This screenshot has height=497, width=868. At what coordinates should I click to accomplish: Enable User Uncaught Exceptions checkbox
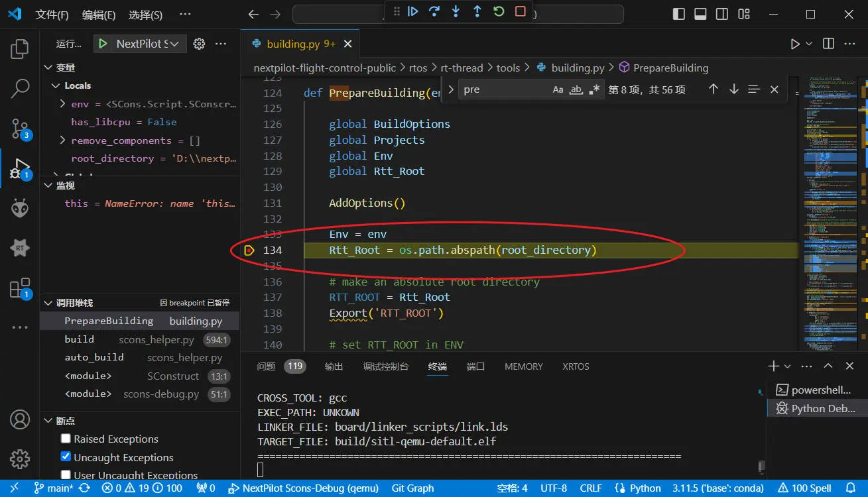(x=66, y=474)
